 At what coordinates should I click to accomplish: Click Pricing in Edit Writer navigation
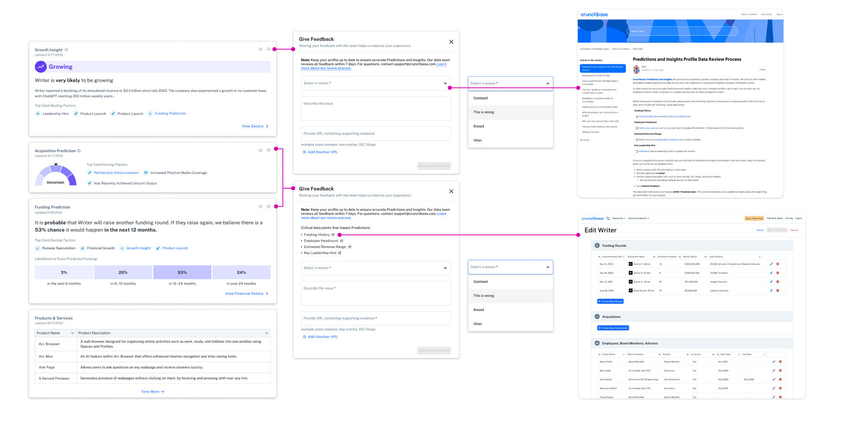coord(789,218)
